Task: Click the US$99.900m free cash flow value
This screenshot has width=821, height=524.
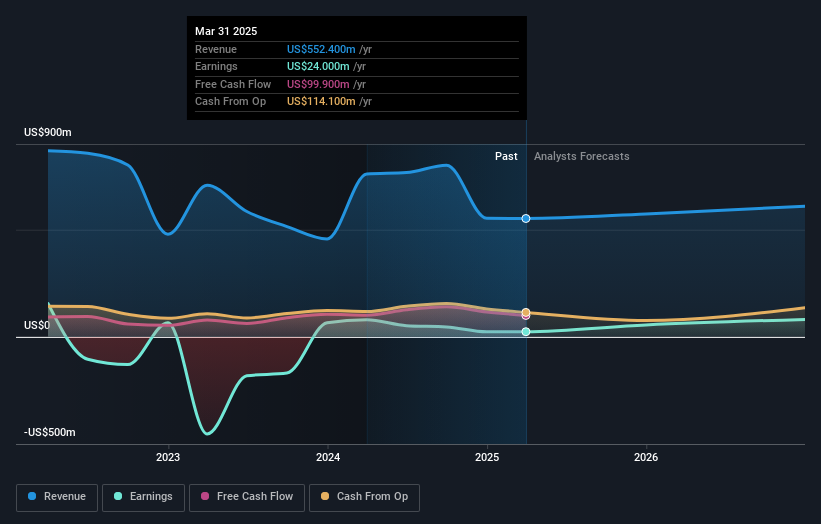Action: pos(318,84)
